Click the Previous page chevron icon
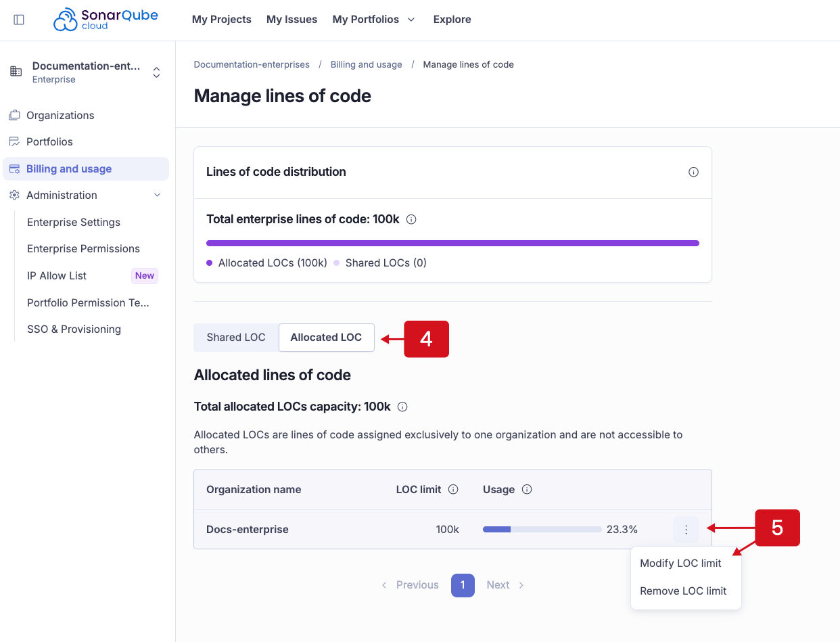This screenshot has height=642, width=840. (x=384, y=585)
